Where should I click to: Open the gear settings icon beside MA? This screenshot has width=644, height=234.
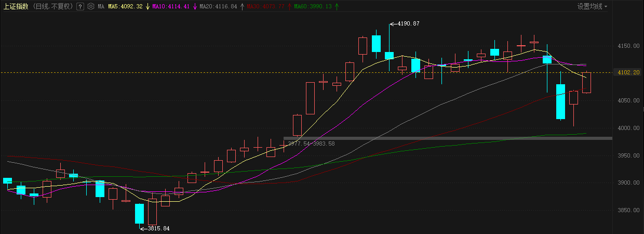coord(91,7)
